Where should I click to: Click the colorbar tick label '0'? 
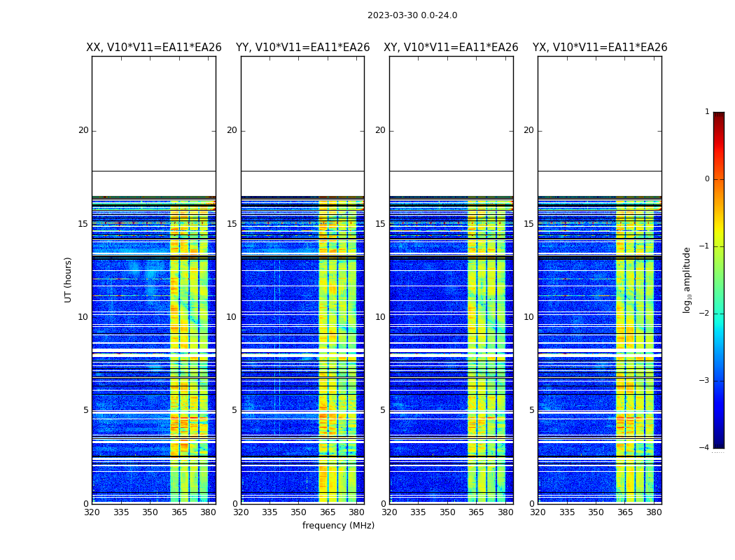coord(706,179)
